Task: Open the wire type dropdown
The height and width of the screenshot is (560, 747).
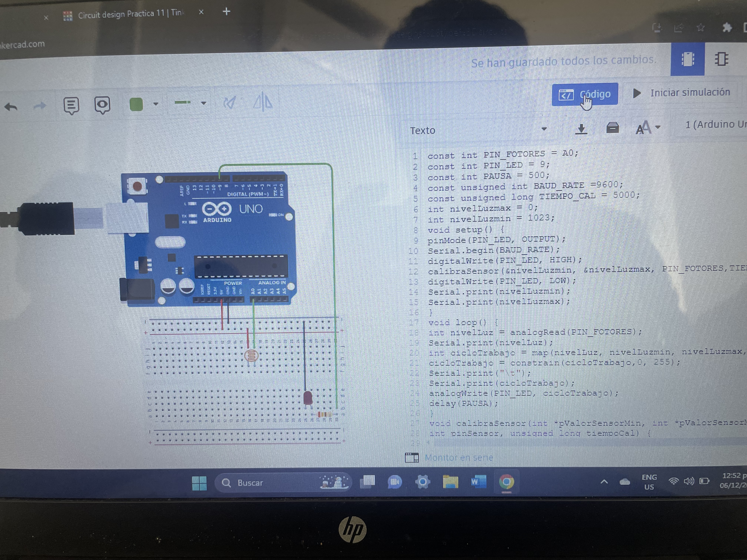Action: tap(203, 103)
